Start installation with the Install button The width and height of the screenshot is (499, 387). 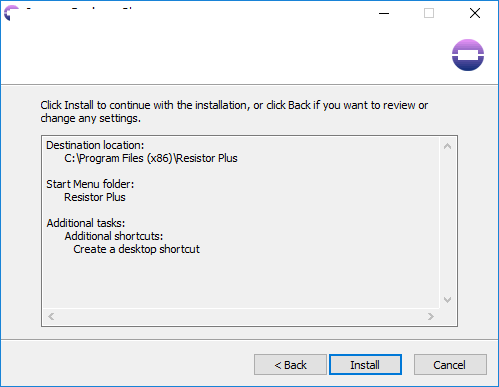(365, 365)
